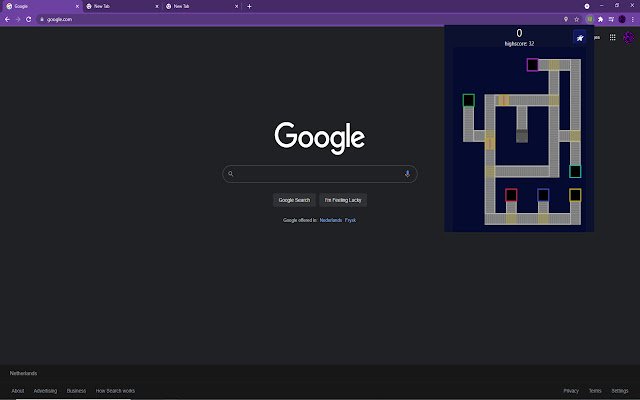Open the Advertising footer link

pos(45,391)
